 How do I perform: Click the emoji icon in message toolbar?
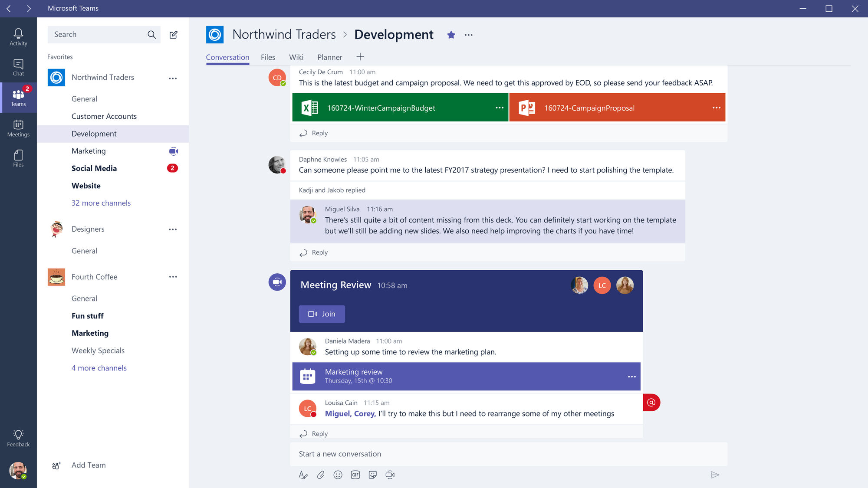(337, 475)
